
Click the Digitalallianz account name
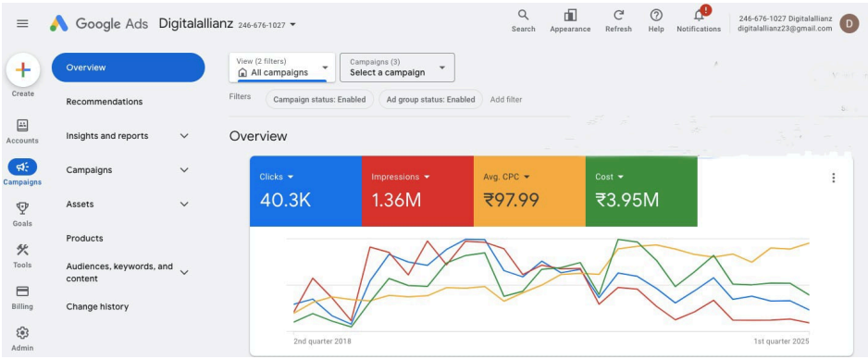point(196,24)
